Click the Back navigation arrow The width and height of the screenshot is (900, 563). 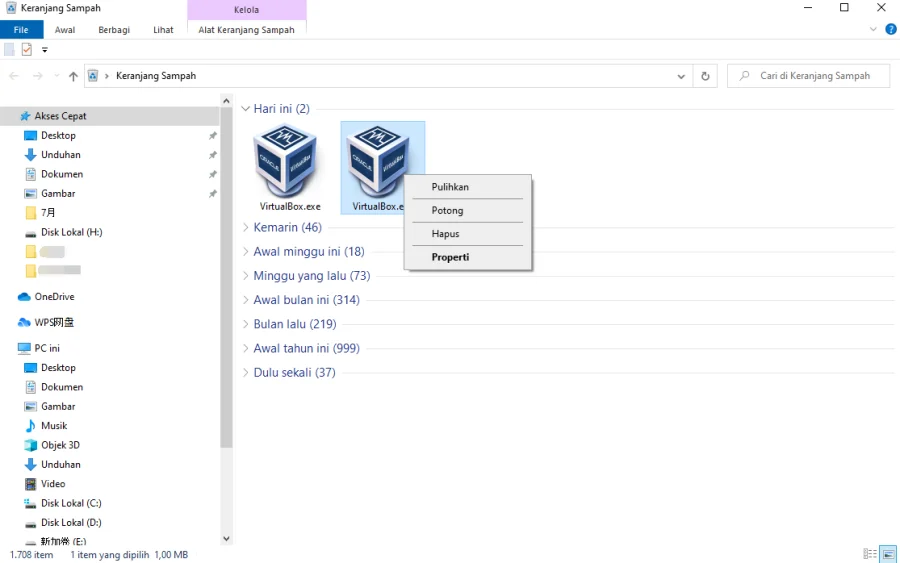[x=14, y=76]
